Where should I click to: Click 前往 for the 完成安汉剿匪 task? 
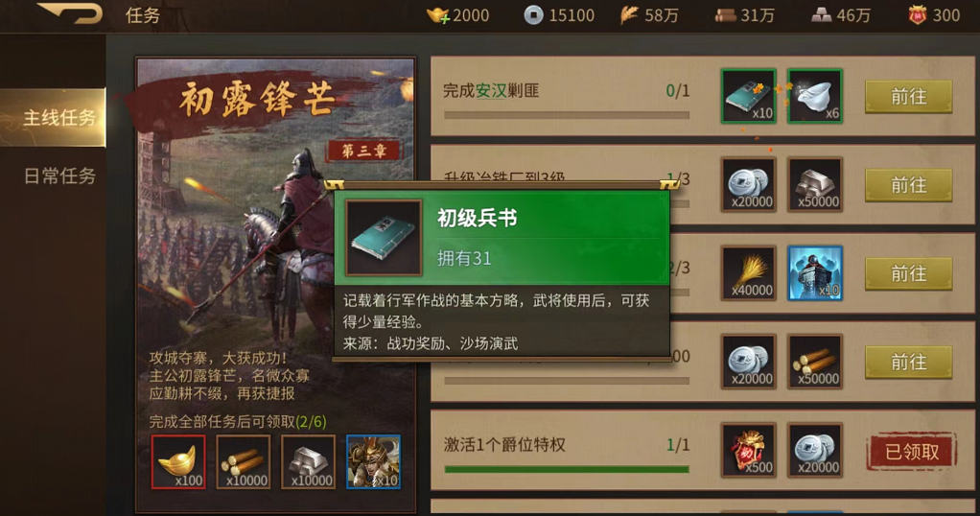[x=908, y=96]
